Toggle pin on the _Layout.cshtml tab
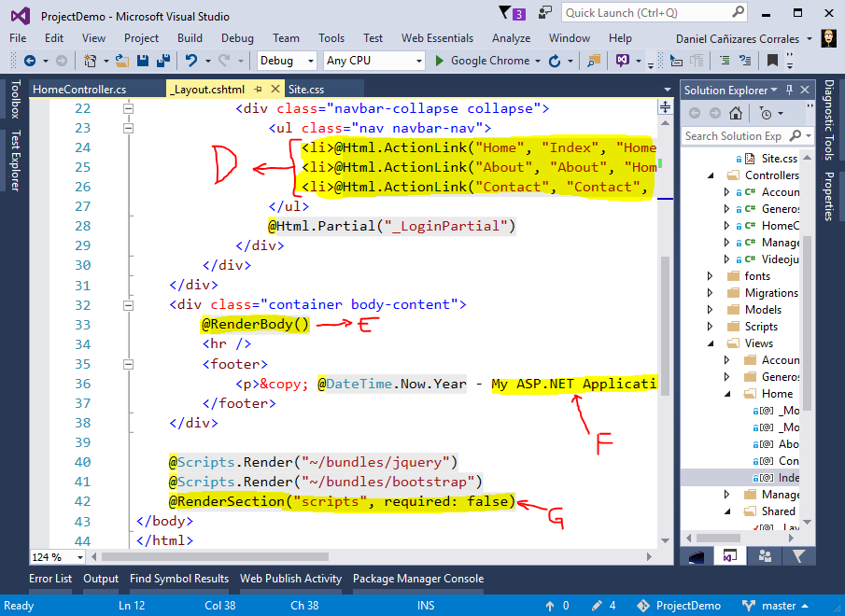845x616 pixels. pyautogui.click(x=258, y=89)
